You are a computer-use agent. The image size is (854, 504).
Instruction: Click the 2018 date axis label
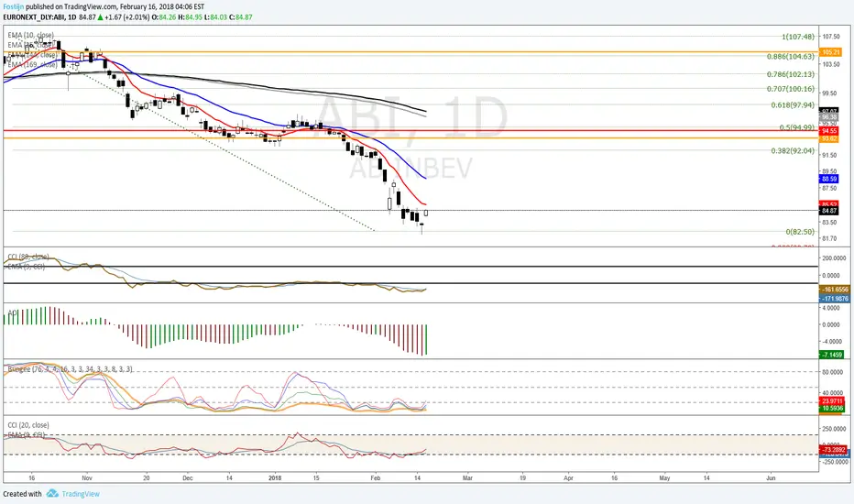pyautogui.click(x=275, y=477)
